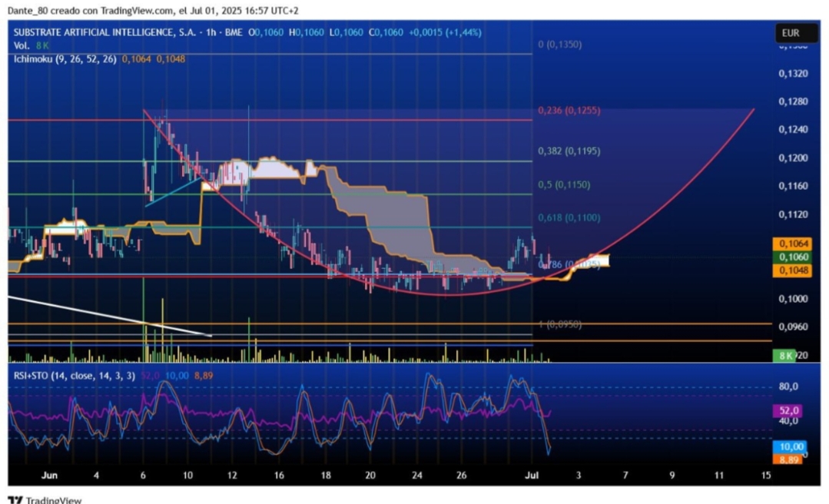Click date 9 on the time axis

pos(672,475)
